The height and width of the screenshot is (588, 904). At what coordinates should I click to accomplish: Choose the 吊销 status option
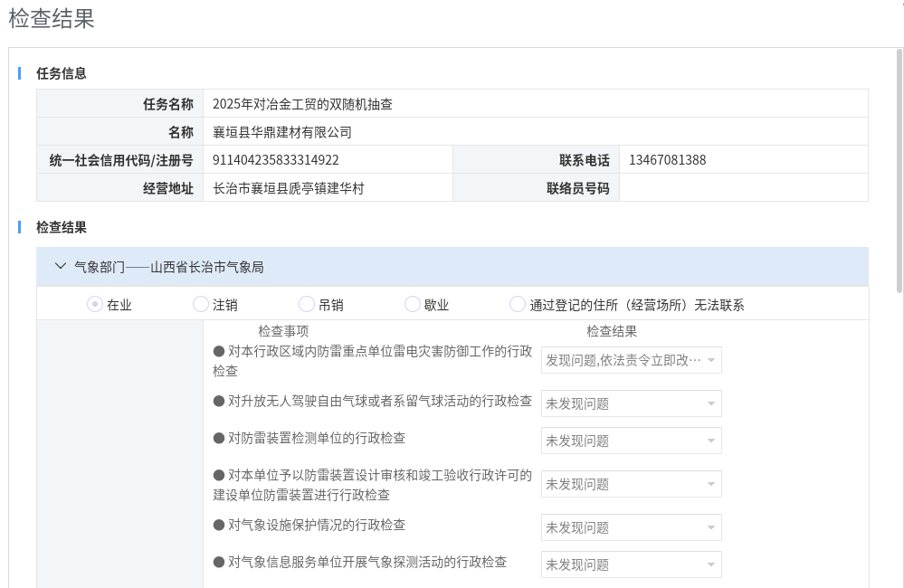[x=307, y=305]
